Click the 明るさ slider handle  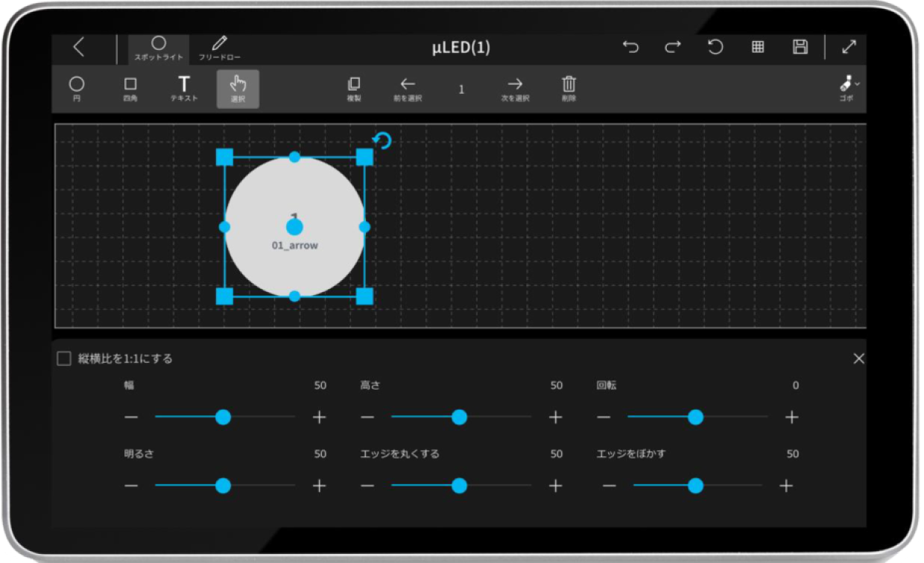point(223,486)
